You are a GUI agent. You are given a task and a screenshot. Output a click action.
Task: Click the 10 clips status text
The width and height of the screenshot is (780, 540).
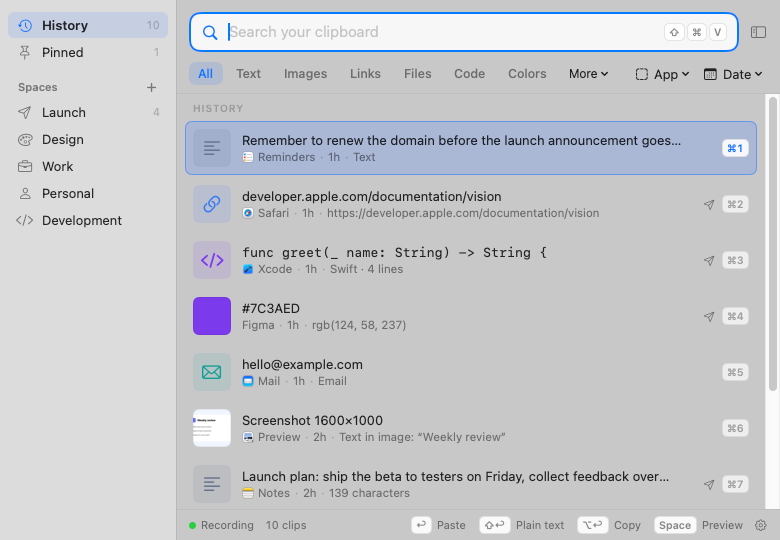[x=286, y=525]
